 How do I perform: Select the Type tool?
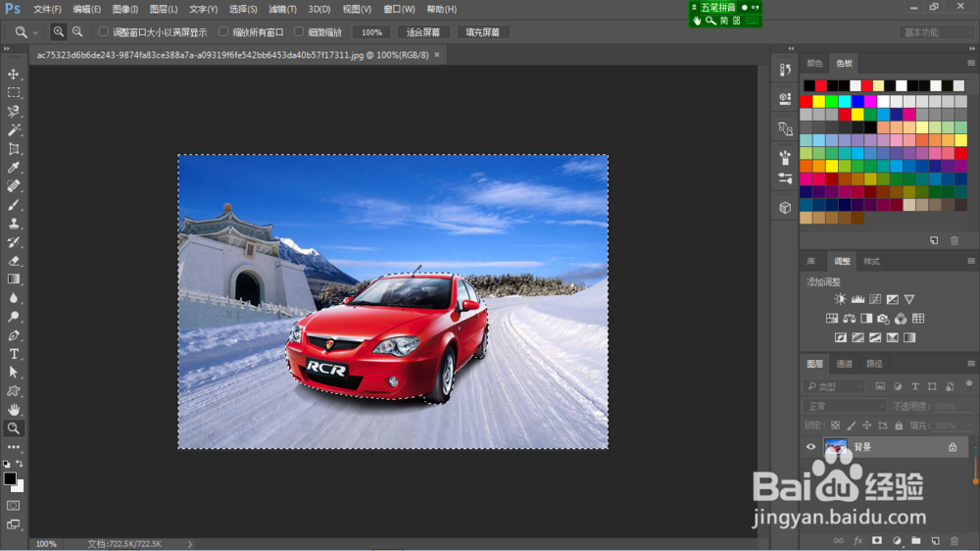13,354
